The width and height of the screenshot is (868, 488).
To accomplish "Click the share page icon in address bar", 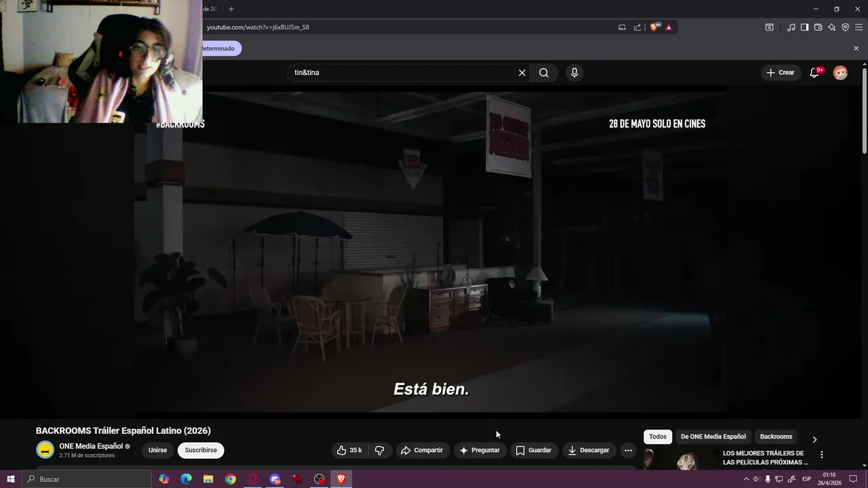I will point(637,27).
